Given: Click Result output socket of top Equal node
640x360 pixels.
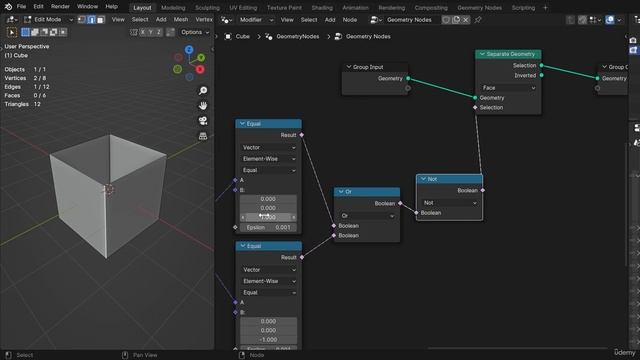Looking at the screenshot, I should (x=302, y=135).
